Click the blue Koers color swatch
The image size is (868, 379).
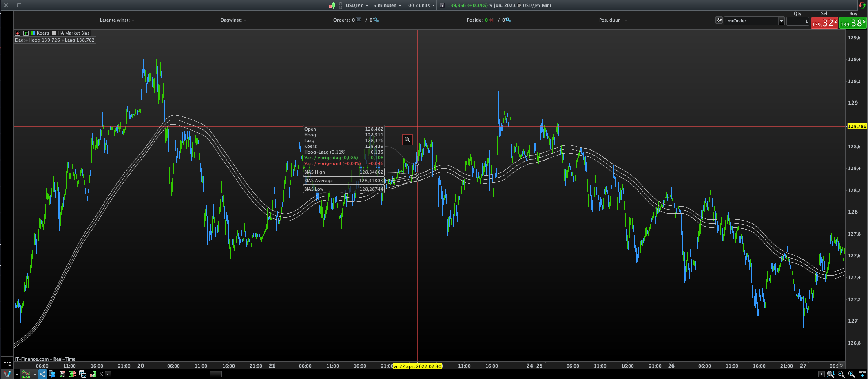coord(33,33)
